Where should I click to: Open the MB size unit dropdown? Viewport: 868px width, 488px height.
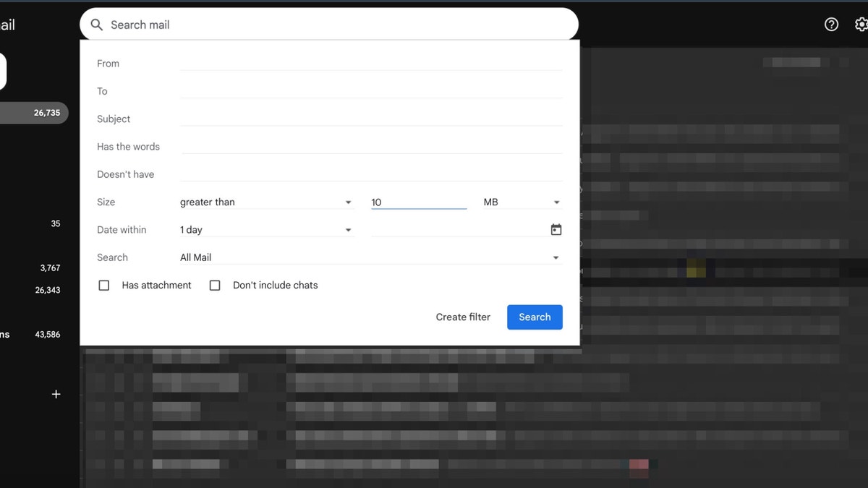pyautogui.click(x=521, y=202)
